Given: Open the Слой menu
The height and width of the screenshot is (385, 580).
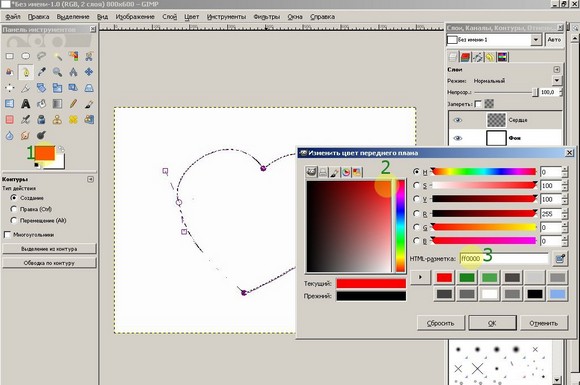Looking at the screenshot, I should point(169,17).
